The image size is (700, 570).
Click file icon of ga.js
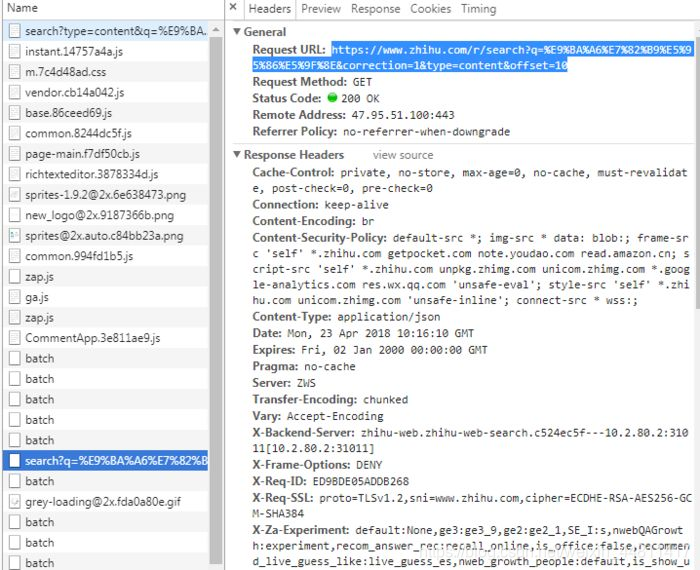point(15,297)
